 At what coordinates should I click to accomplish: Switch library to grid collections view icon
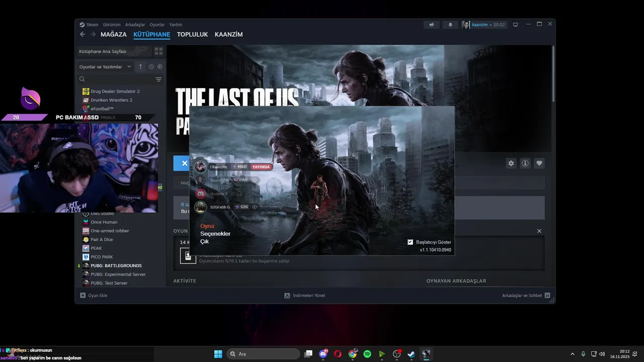point(158,51)
